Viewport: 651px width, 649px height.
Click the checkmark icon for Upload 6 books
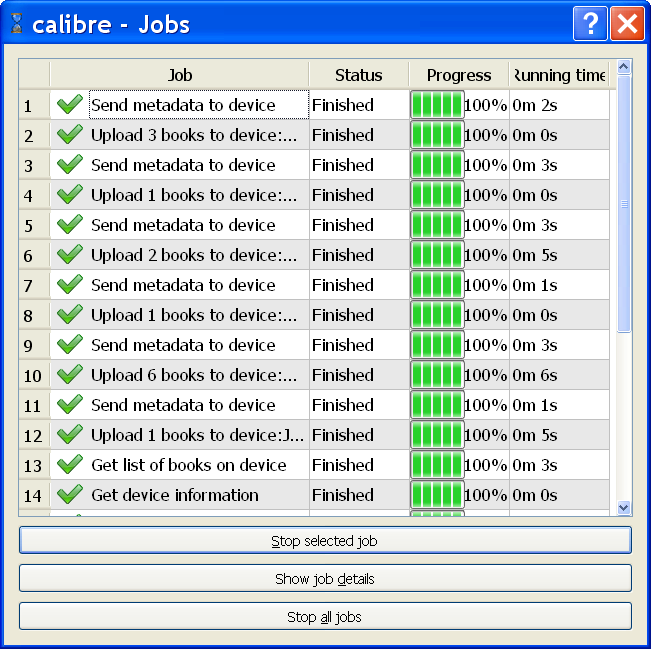(70, 374)
